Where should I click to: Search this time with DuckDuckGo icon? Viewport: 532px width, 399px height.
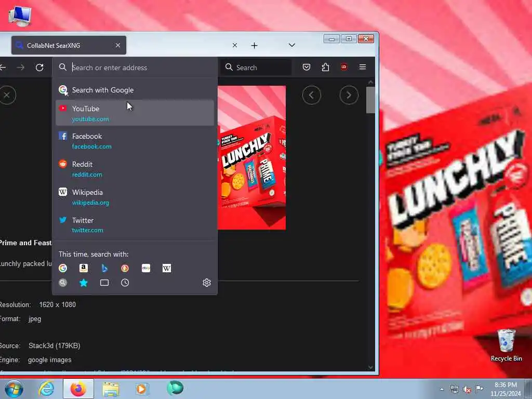pos(125,268)
